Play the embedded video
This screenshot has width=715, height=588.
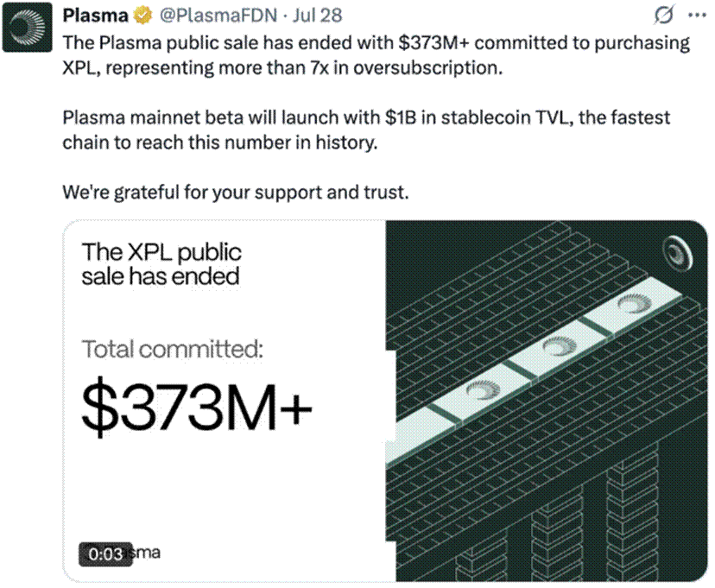(384, 401)
